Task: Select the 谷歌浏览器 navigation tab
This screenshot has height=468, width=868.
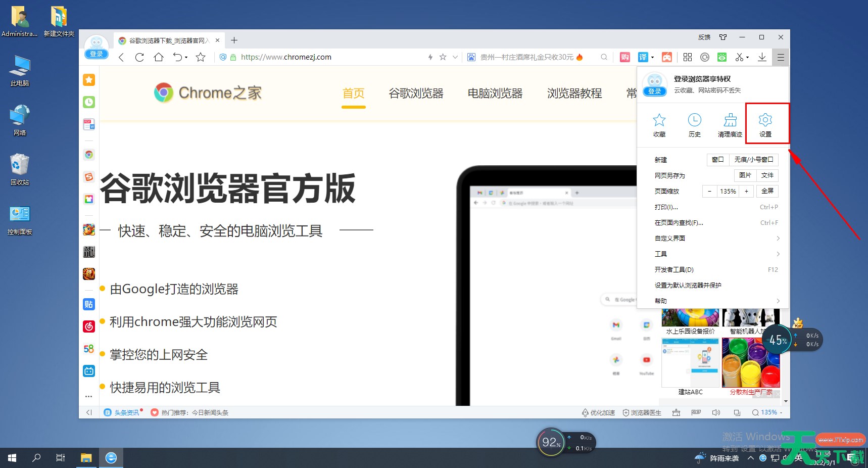Action: (416, 93)
